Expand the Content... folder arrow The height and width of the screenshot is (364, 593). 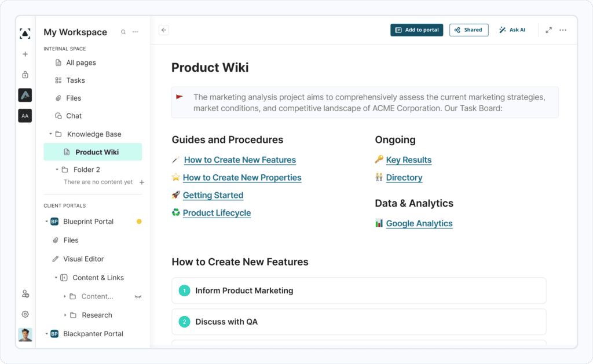65,296
